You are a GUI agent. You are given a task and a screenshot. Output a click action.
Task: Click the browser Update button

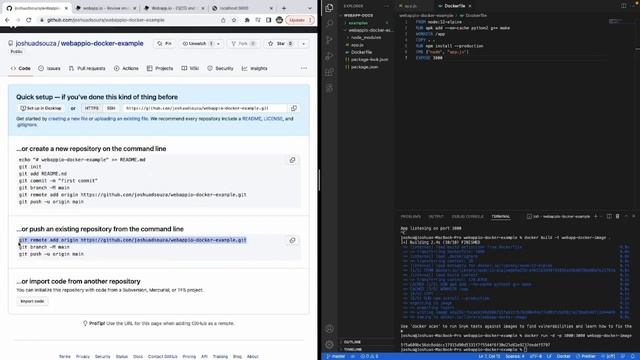[x=300, y=20]
